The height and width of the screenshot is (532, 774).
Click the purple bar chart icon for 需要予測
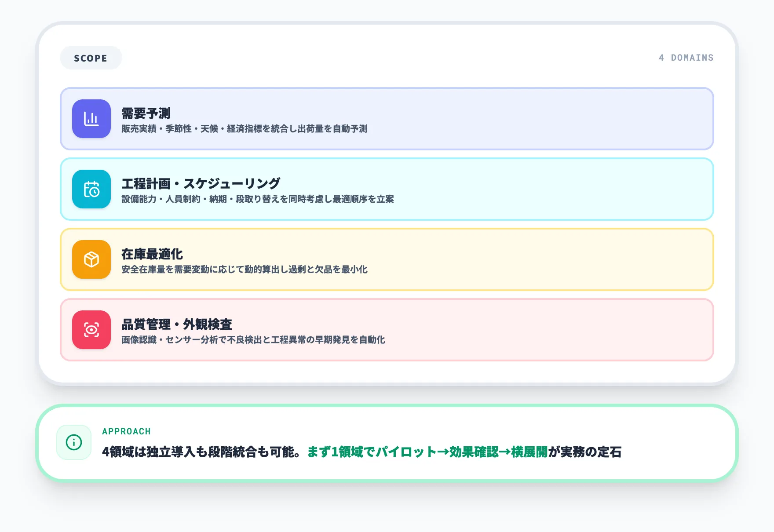click(91, 119)
